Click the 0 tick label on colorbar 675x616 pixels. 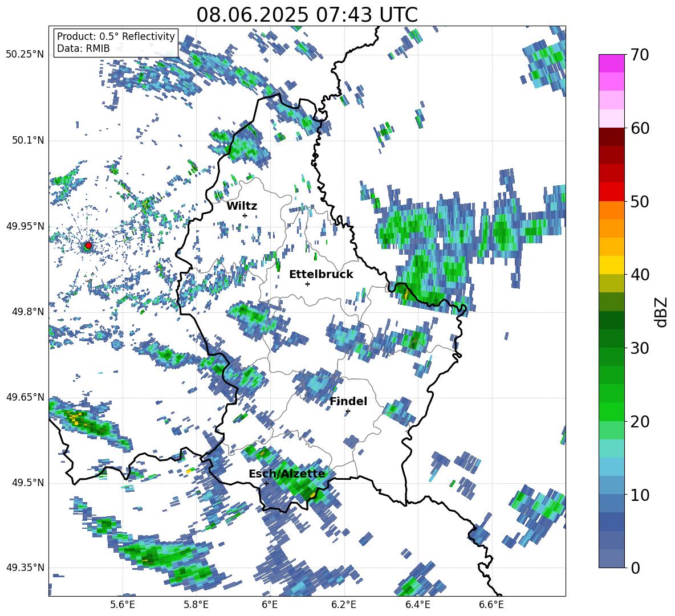[635, 568]
